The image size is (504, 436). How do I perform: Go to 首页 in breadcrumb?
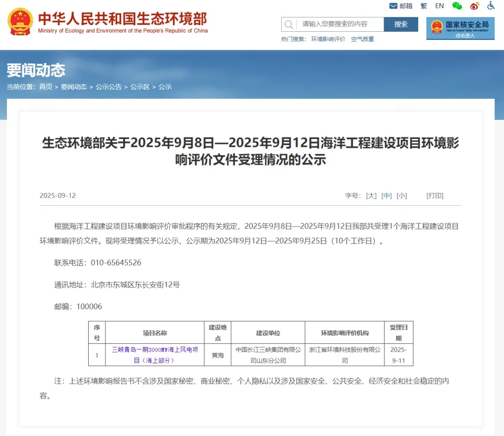click(x=46, y=87)
